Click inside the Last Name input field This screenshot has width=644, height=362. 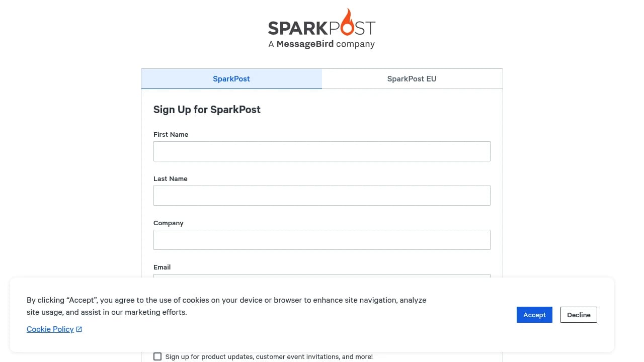pos(321,195)
